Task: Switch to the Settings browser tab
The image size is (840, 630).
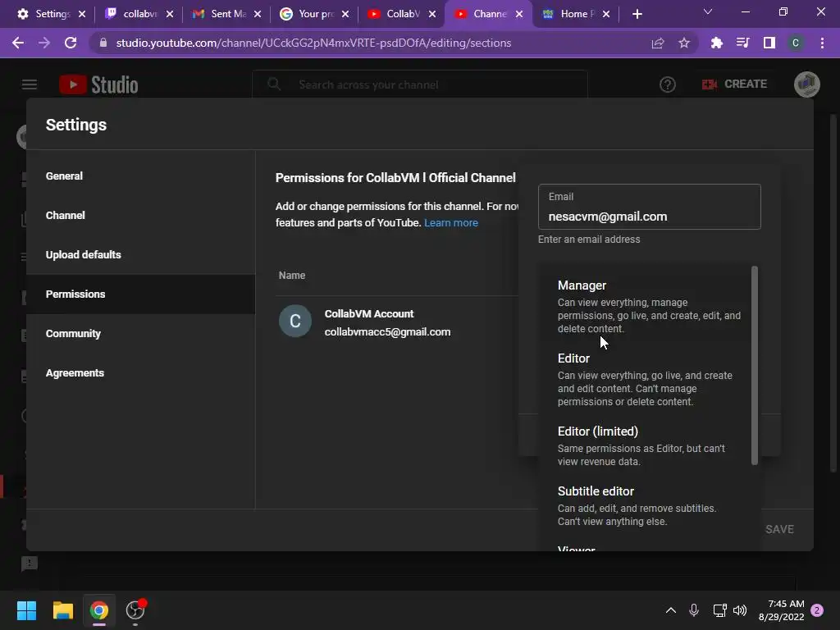Action: (51, 14)
